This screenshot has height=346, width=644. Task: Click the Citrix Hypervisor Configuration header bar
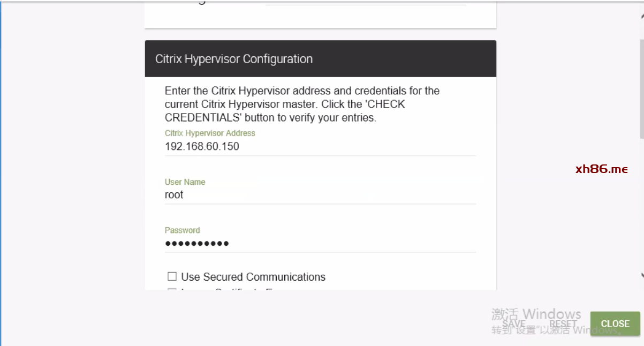pyautogui.click(x=320, y=59)
